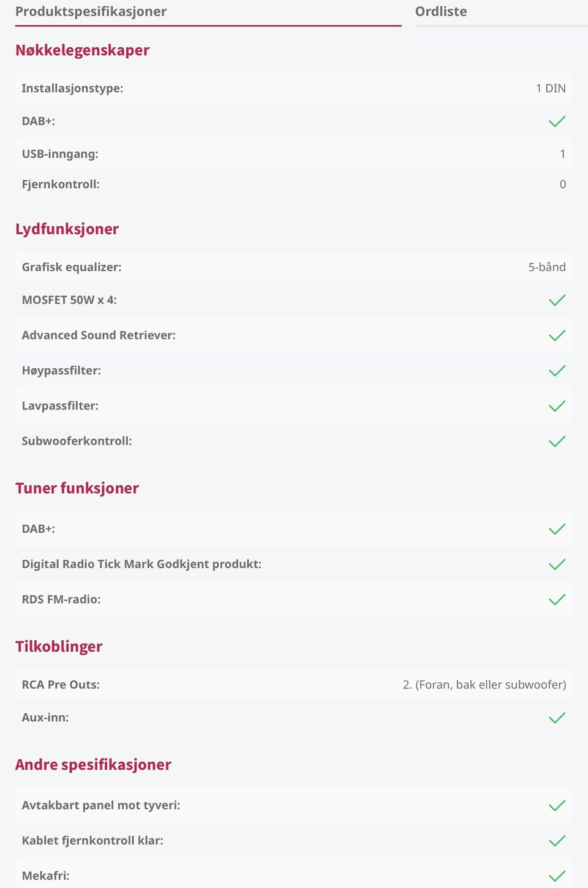Click the Aux-inn checkmark icon

(557, 718)
